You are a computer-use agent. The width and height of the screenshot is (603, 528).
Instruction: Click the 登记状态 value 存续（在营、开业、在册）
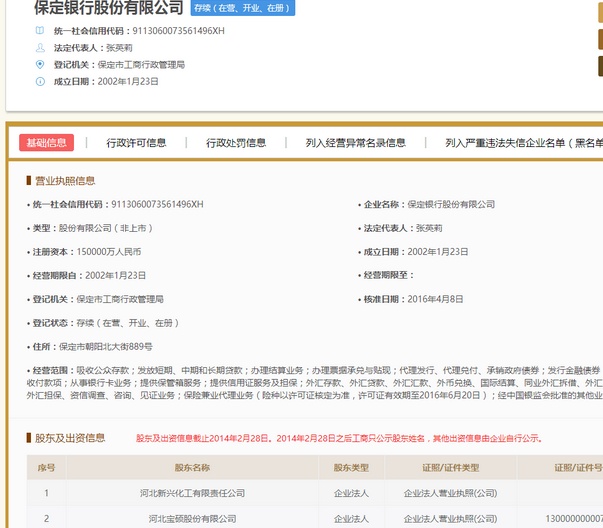(128, 323)
